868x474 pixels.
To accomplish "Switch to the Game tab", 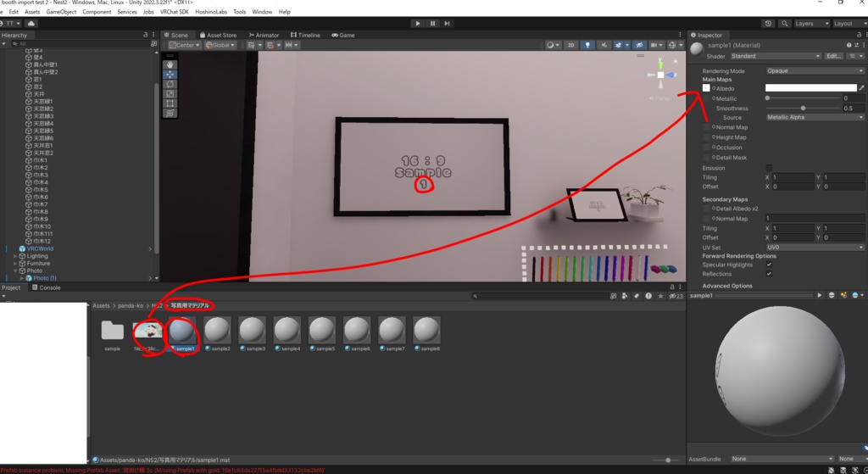I will pos(343,35).
